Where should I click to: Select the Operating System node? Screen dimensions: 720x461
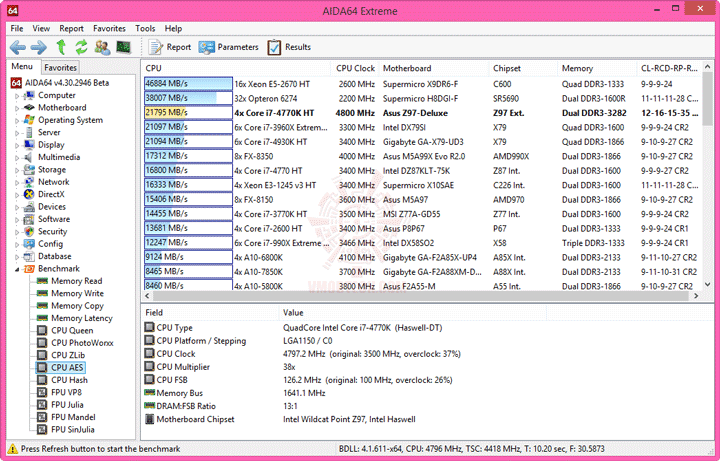point(70,120)
